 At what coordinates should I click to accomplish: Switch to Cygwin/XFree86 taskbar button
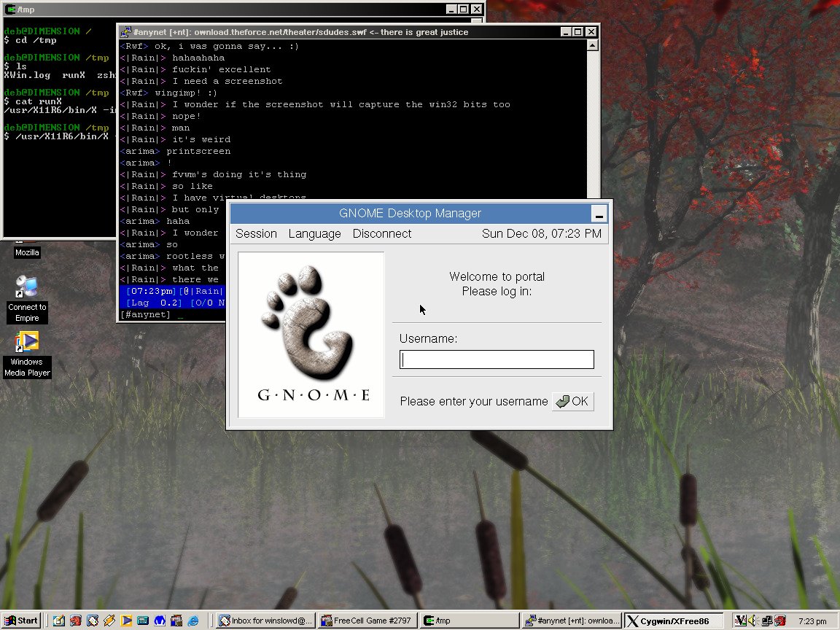[x=673, y=621]
